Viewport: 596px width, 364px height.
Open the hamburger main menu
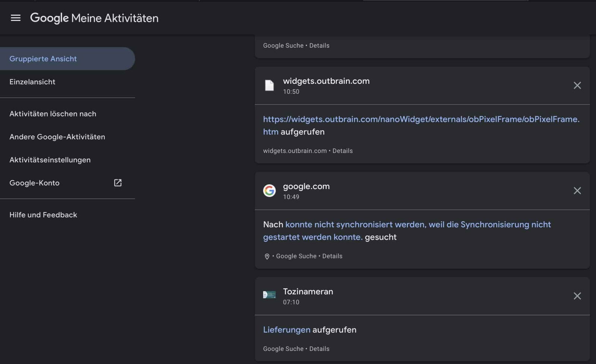(15, 18)
